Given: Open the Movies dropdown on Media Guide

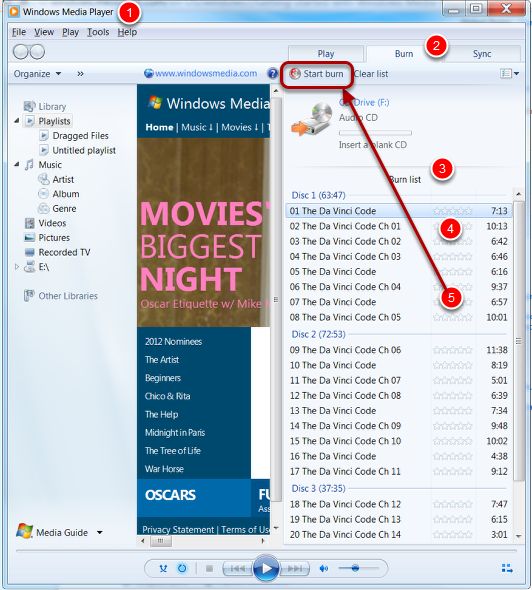Looking at the screenshot, I should tap(239, 127).
